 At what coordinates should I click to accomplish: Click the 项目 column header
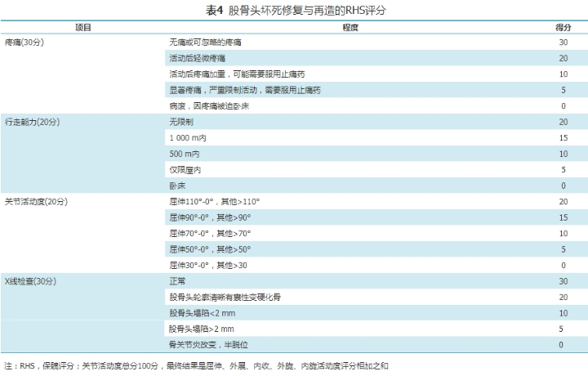pos(82,28)
